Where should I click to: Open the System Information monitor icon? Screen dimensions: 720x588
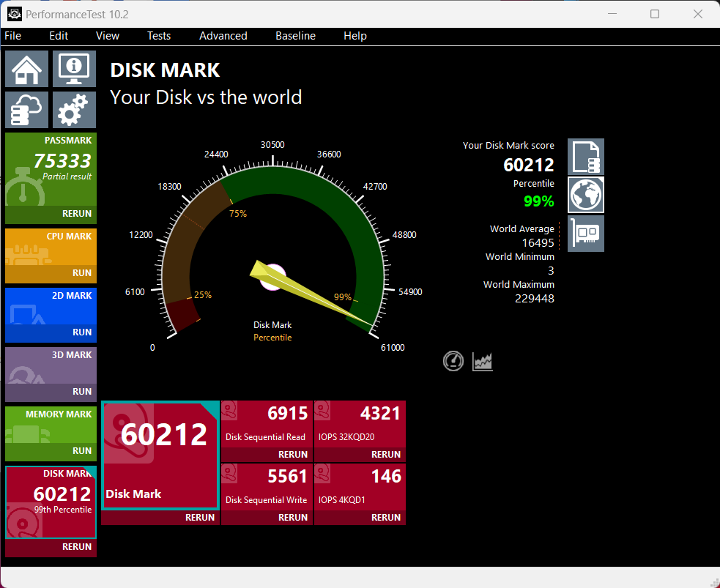(73, 69)
